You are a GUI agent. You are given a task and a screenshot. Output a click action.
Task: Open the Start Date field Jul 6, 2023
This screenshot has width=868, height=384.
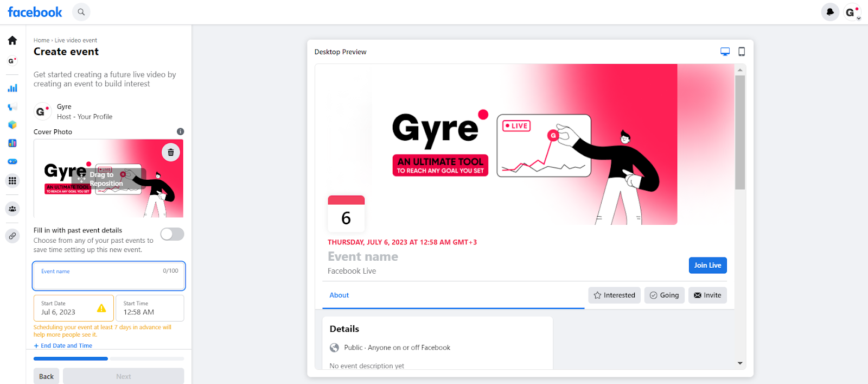coord(74,308)
